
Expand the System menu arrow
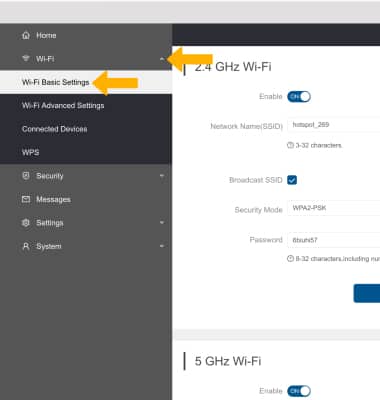pyautogui.click(x=162, y=246)
